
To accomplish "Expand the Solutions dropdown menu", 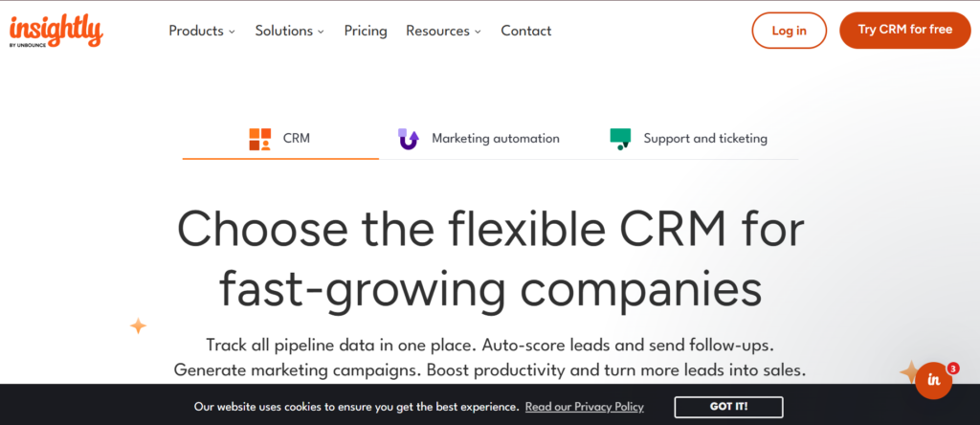I will [289, 31].
